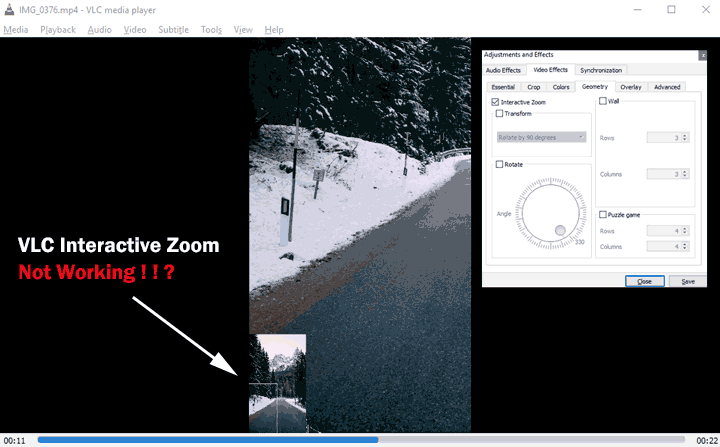720x447 pixels.
Task: Click the Close button in effects dialog
Action: 645,281
